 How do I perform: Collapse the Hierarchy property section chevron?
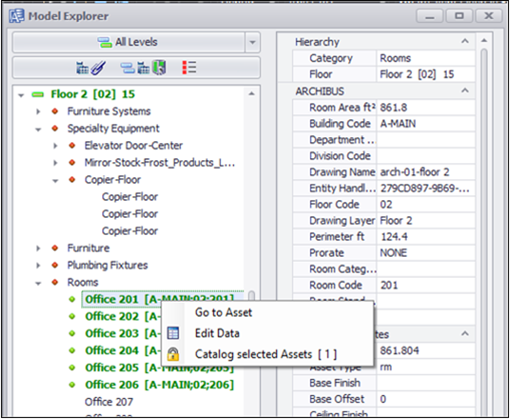[465, 41]
